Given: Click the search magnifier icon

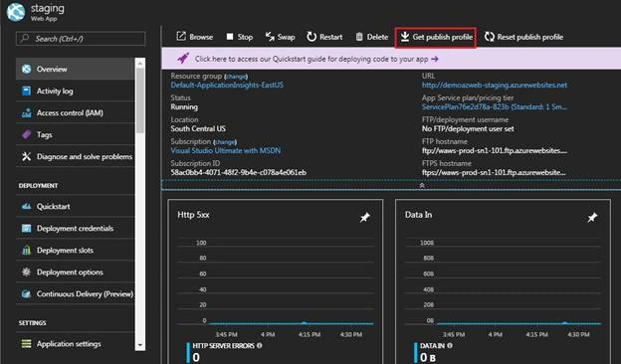Looking at the screenshot, I should coord(25,39).
